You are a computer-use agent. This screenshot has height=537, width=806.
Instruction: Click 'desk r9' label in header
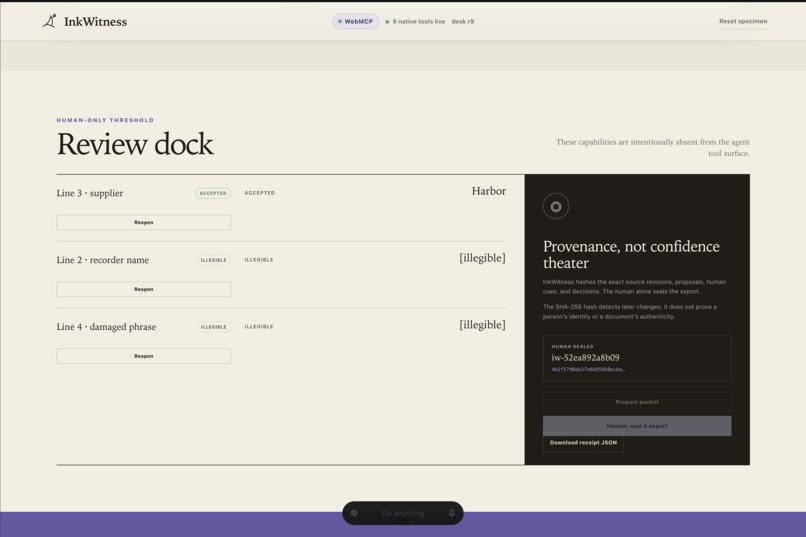[x=463, y=22]
